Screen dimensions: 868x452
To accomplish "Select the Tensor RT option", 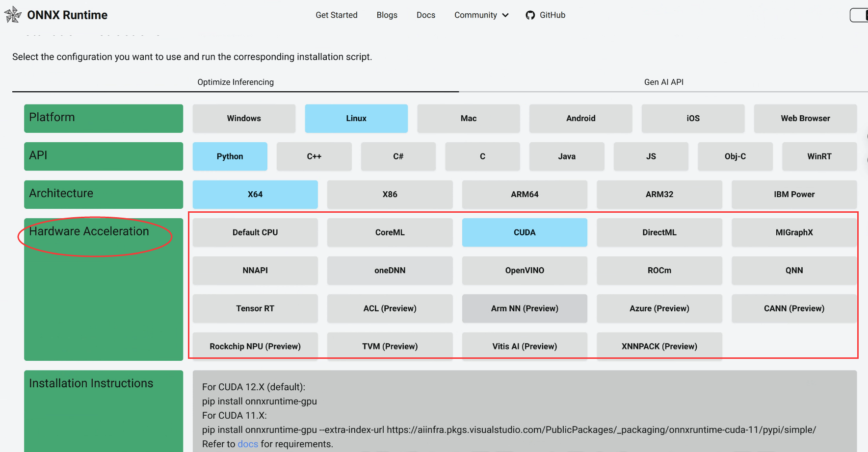I will (255, 308).
